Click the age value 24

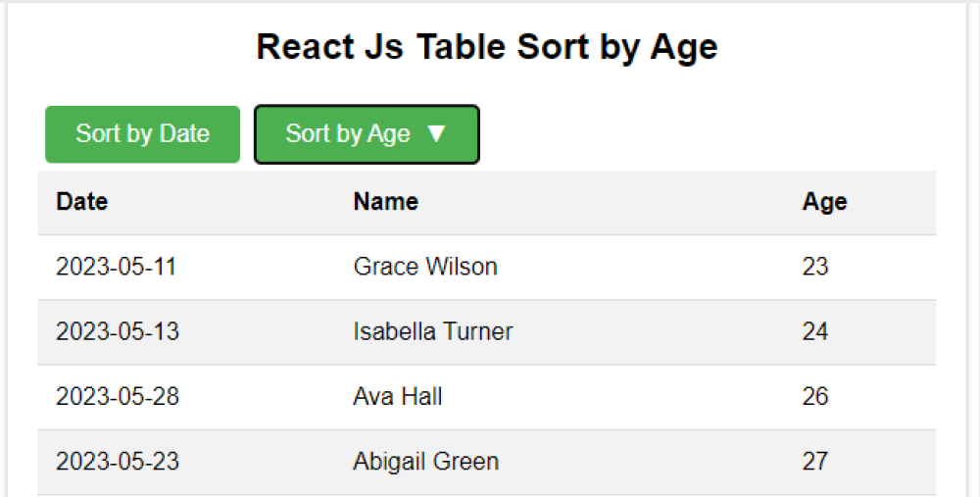tap(814, 331)
